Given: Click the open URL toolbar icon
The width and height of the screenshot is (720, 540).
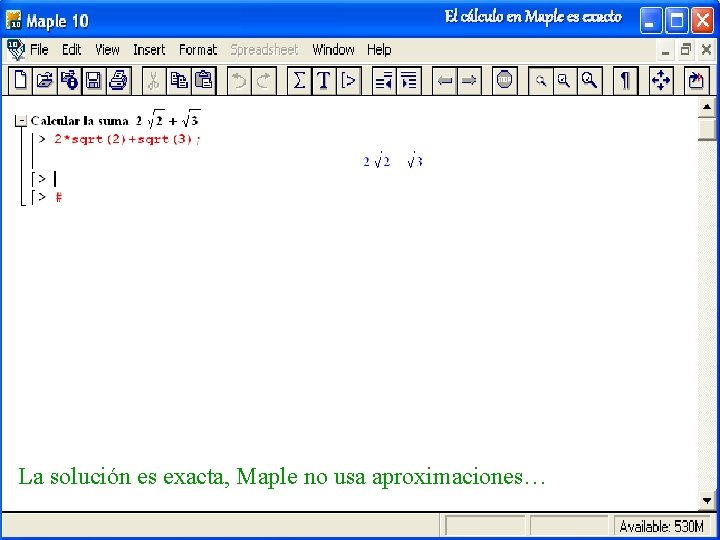Looking at the screenshot, I should point(69,81).
